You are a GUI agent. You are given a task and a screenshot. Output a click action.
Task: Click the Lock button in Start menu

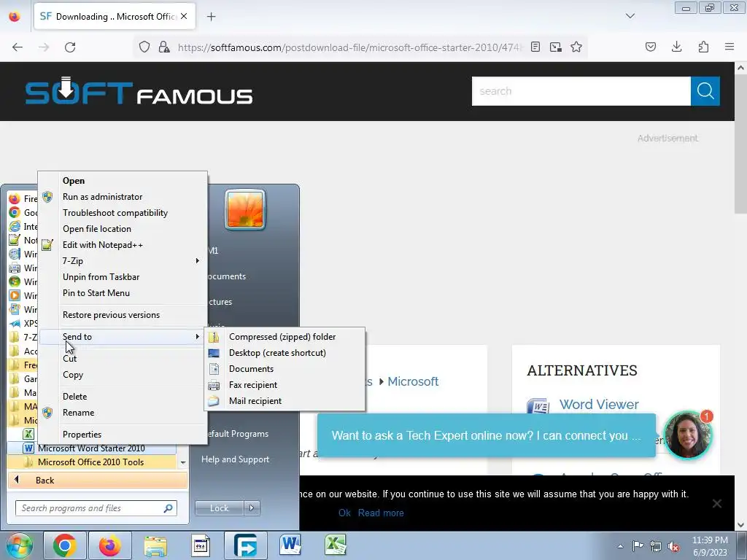tap(219, 508)
